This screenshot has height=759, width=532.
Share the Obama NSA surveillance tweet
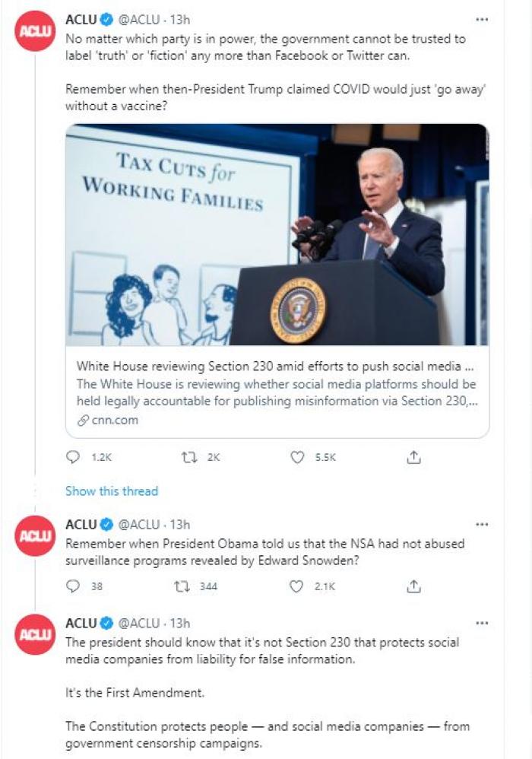pos(413,586)
